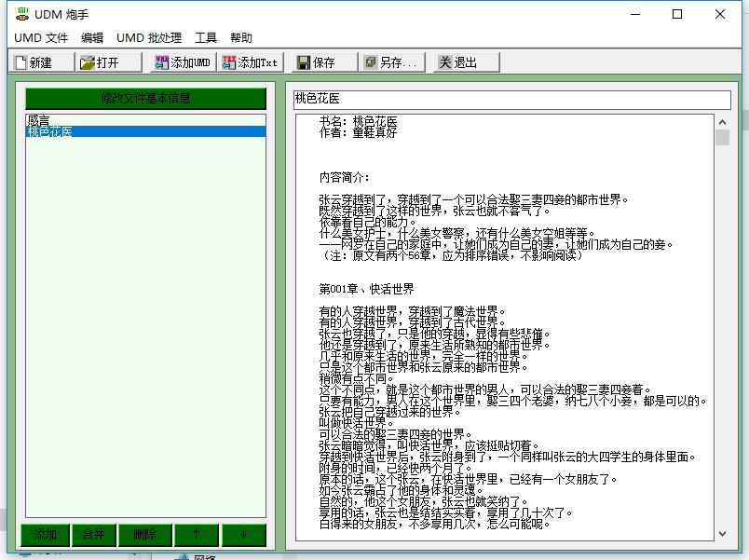Open the 编辑 menu
749x560 pixels.
(92, 38)
